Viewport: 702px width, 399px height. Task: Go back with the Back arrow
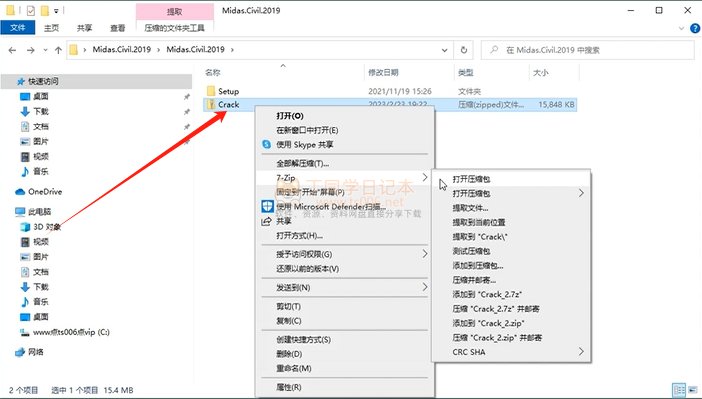[x=12, y=50]
